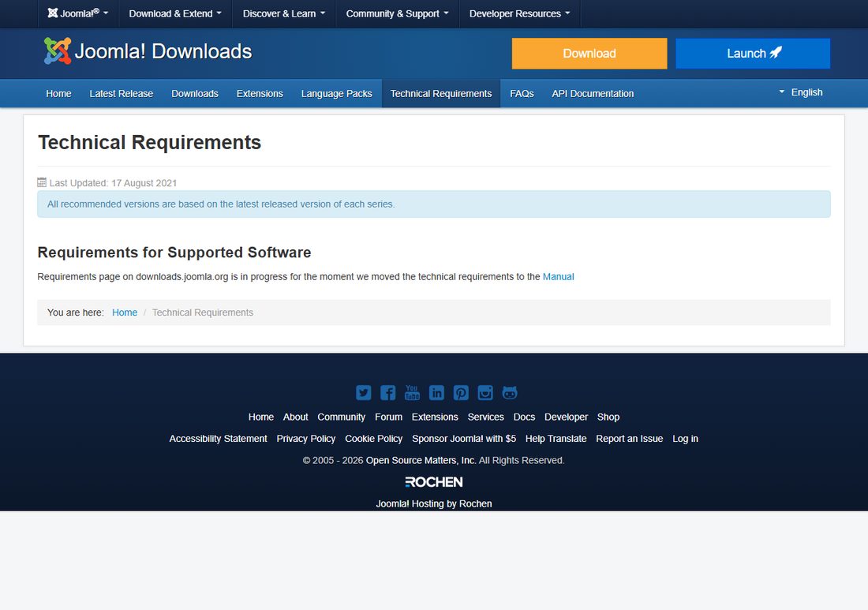Expand the Joomla! top menu
Image resolution: width=868 pixels, height=610 pixels.
click(x=78, y=13)
